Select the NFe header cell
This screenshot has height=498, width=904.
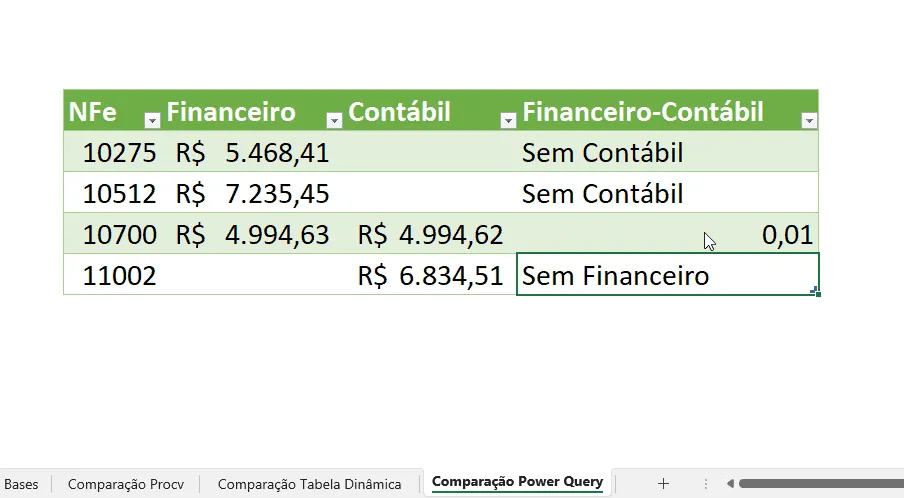pos(112,111)
